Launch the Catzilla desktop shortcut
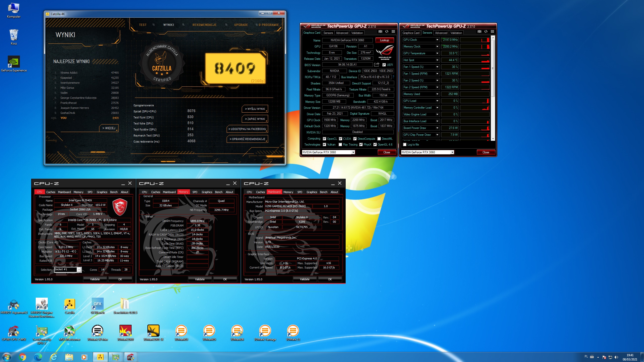Viewport: 644px width, 362px height. [x=70, y=306]
